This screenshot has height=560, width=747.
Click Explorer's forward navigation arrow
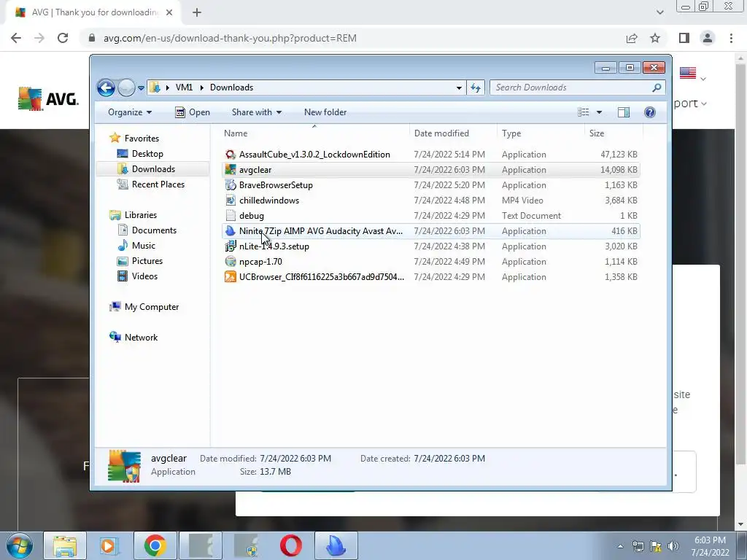(x=126, y=87)
